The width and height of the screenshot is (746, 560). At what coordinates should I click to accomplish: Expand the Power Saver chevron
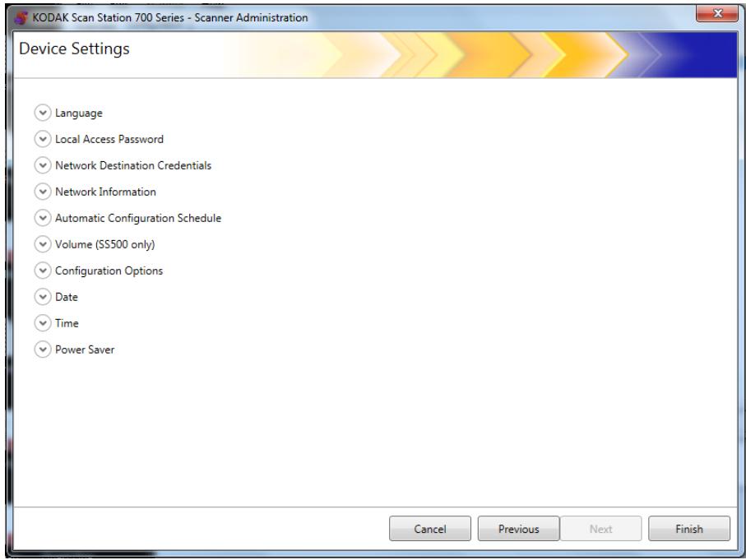point(42,349)
